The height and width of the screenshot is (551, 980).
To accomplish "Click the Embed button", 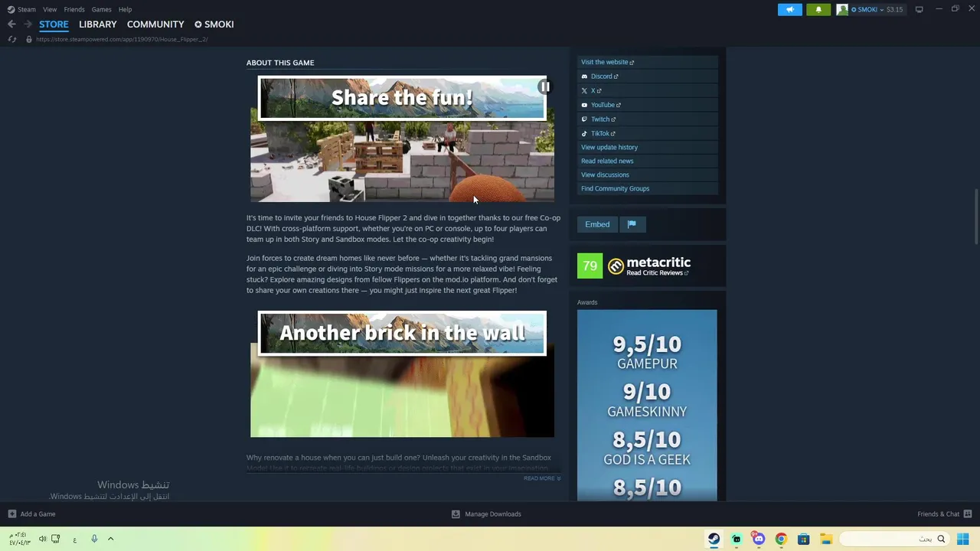I will click(597, 224).
